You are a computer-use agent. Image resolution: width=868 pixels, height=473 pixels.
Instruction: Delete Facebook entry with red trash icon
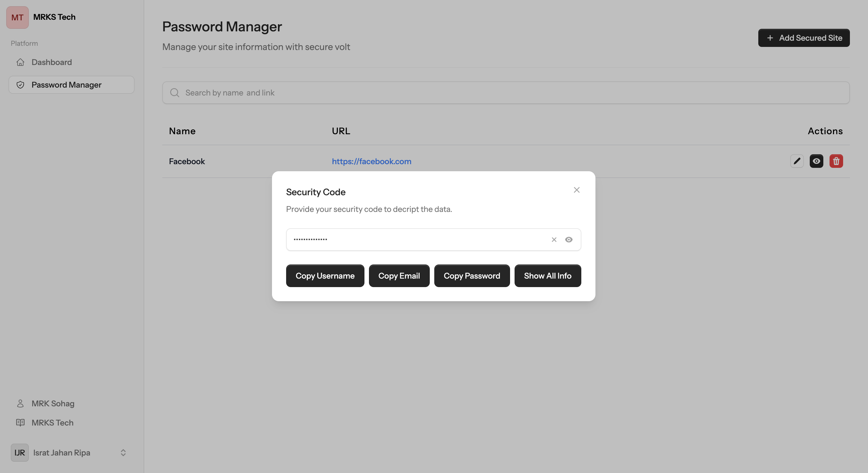836,161
